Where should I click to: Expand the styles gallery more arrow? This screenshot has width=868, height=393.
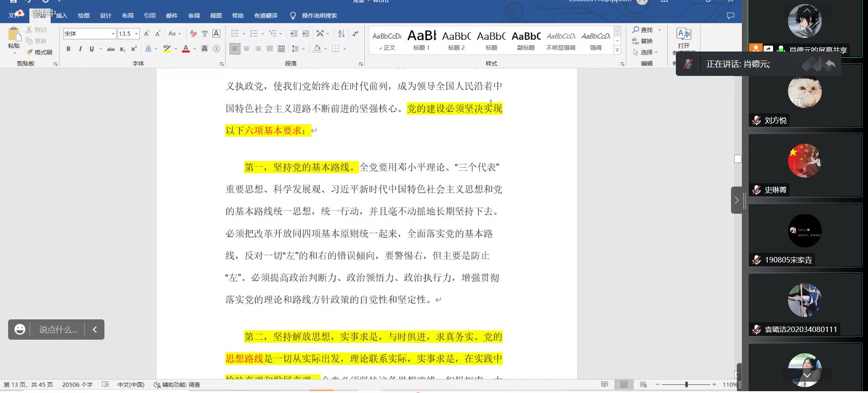(x=617, y=51)
